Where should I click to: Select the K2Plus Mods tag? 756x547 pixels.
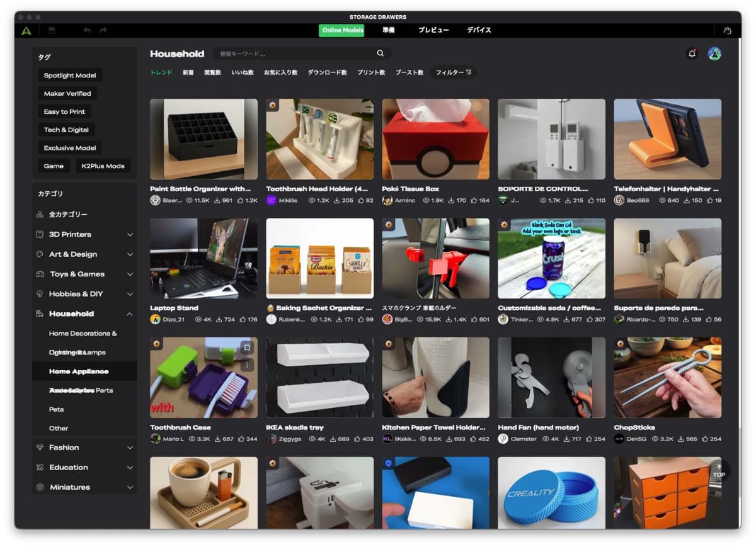pos(103,166)
